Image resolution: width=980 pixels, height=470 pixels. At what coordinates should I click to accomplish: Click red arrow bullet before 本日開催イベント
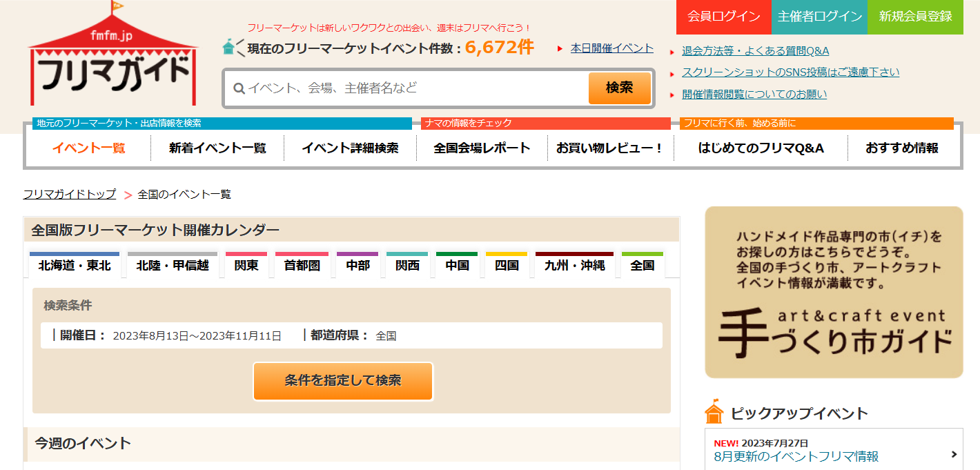pyautogui.click(x=560, y=49)
